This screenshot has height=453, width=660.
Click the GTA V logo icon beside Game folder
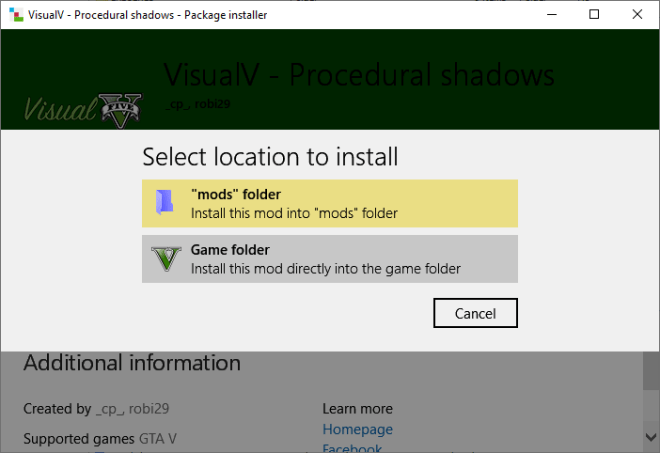click(x=166, y=258)
